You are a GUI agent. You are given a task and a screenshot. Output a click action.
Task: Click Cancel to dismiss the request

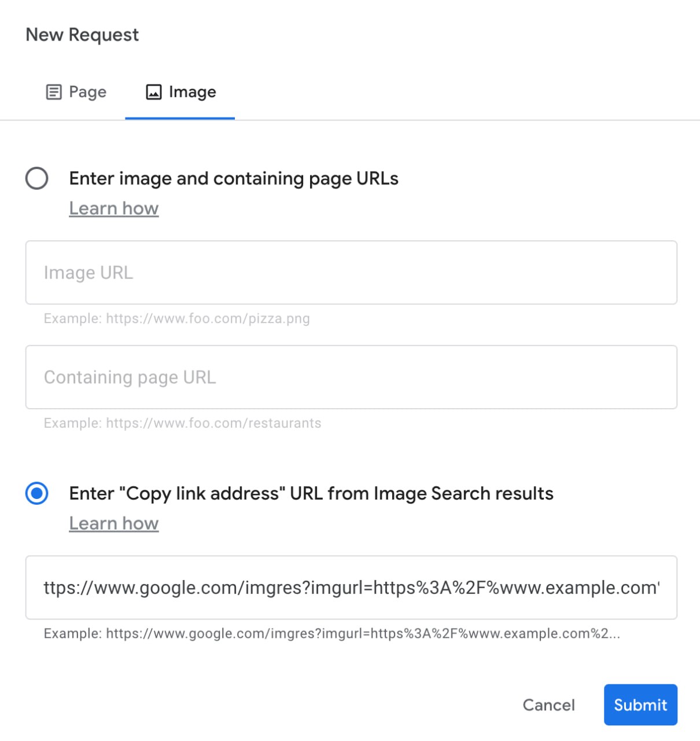548,705
